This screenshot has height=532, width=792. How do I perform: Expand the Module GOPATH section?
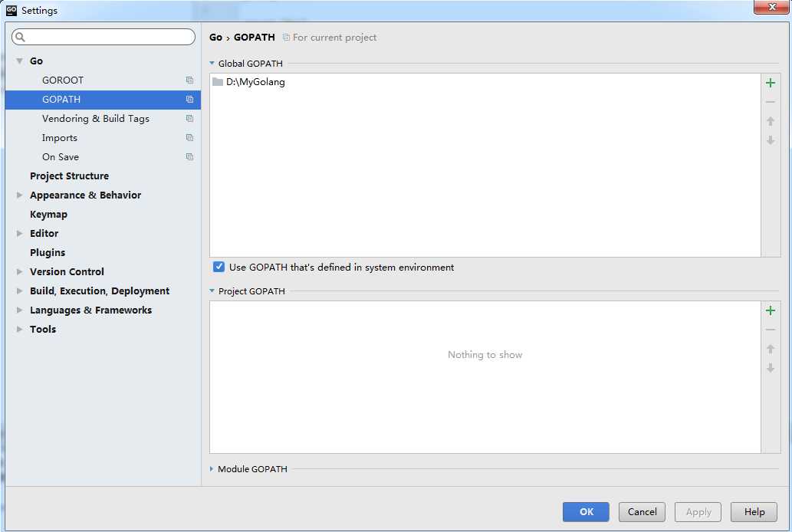click(x=212, y=469)
